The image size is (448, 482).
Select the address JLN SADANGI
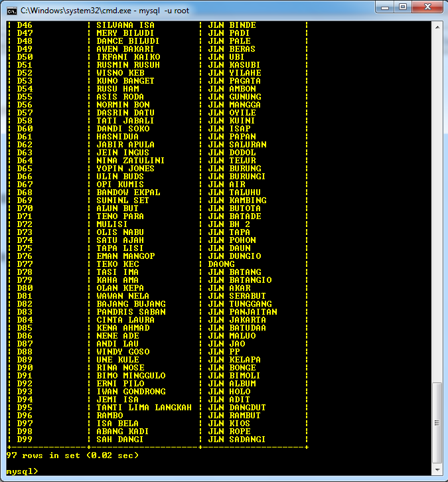point(236,441)
